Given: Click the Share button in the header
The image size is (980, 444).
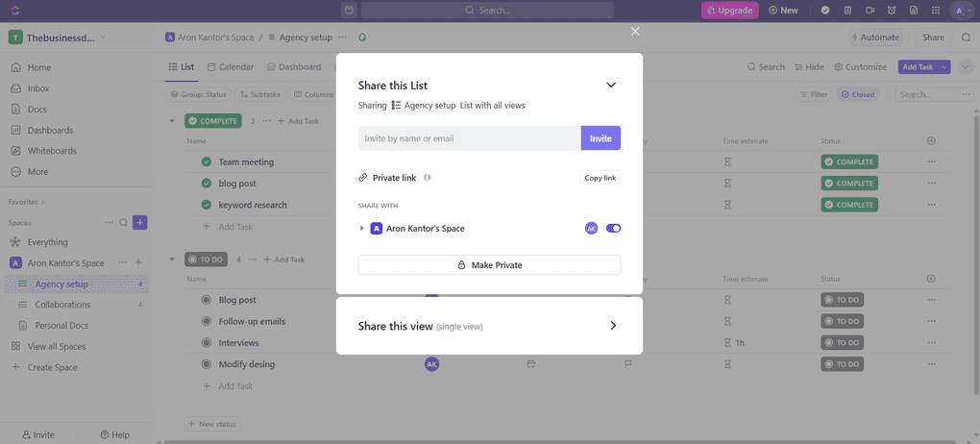Looking at the screenshot, I should coord(933,37).
